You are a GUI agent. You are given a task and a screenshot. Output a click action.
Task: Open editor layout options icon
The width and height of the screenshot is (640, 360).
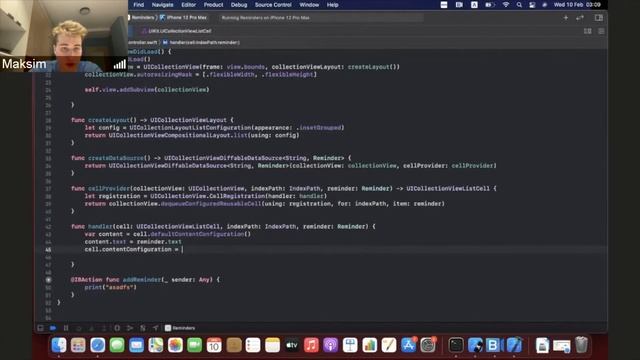(588, 31)
